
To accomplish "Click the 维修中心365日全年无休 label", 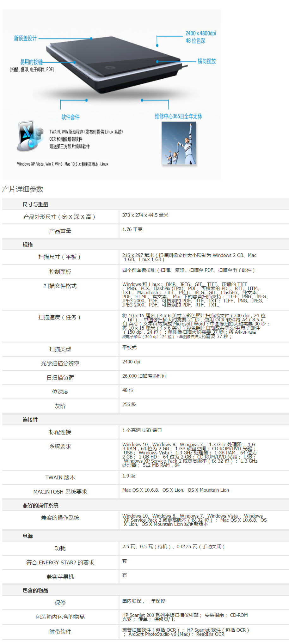I will click(178, 116).
